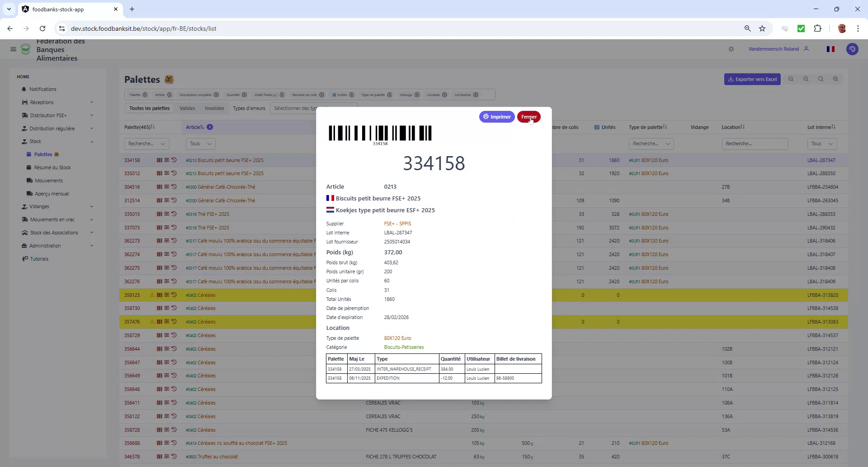The height and width of the screenshot is (467, 868).
Task: Remove the 'Quantité' filter chip
Action: 244,95
